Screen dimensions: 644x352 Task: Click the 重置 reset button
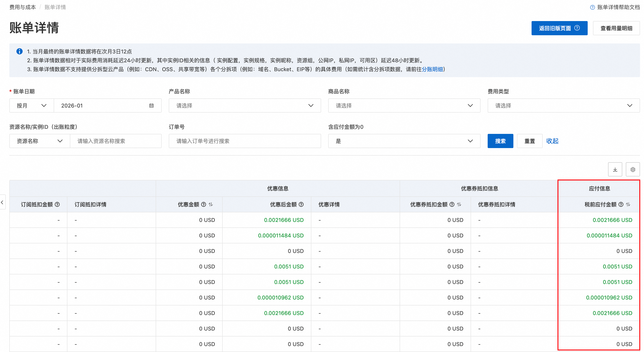click(x=530, y=141)
